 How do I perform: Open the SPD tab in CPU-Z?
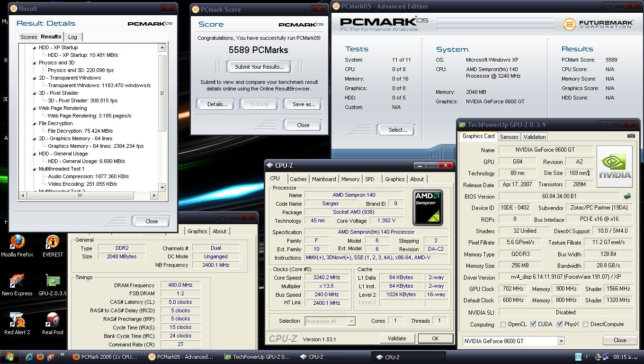click(x=370, y=179)
